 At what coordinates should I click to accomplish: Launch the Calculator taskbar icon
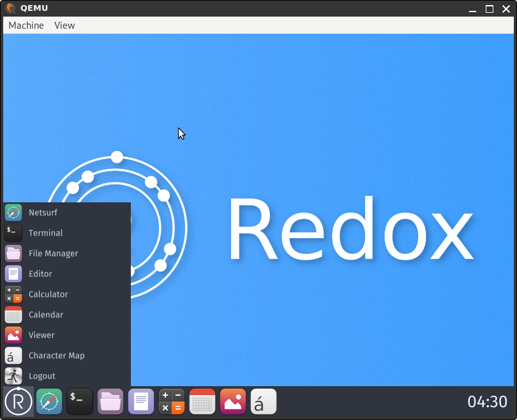(x=171, y=401)
